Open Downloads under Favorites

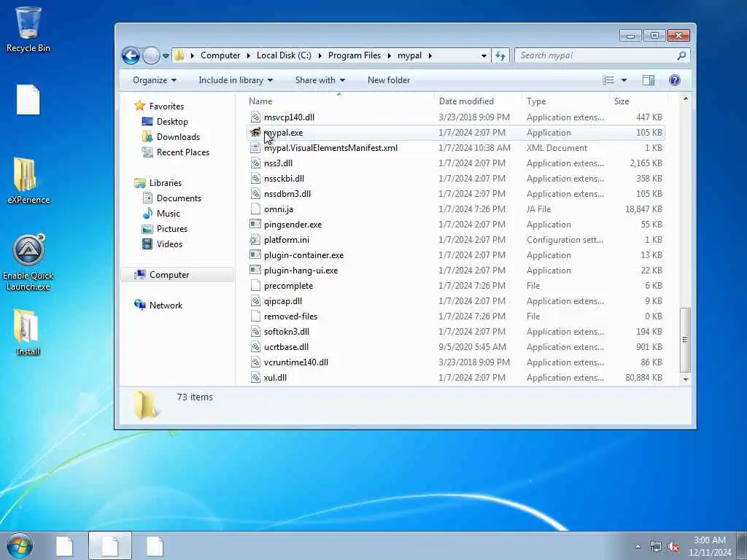pyautogui.click(x=178, y=137)
